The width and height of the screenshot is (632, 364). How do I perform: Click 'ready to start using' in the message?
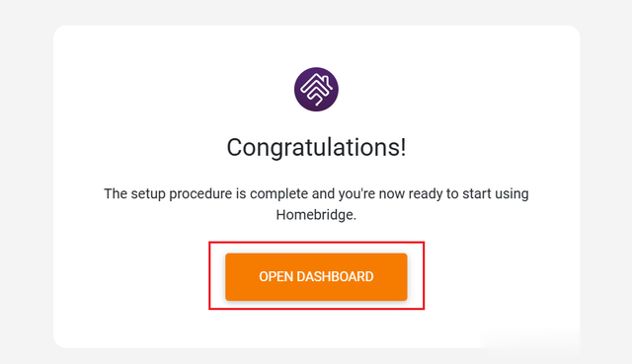point(468,193)
